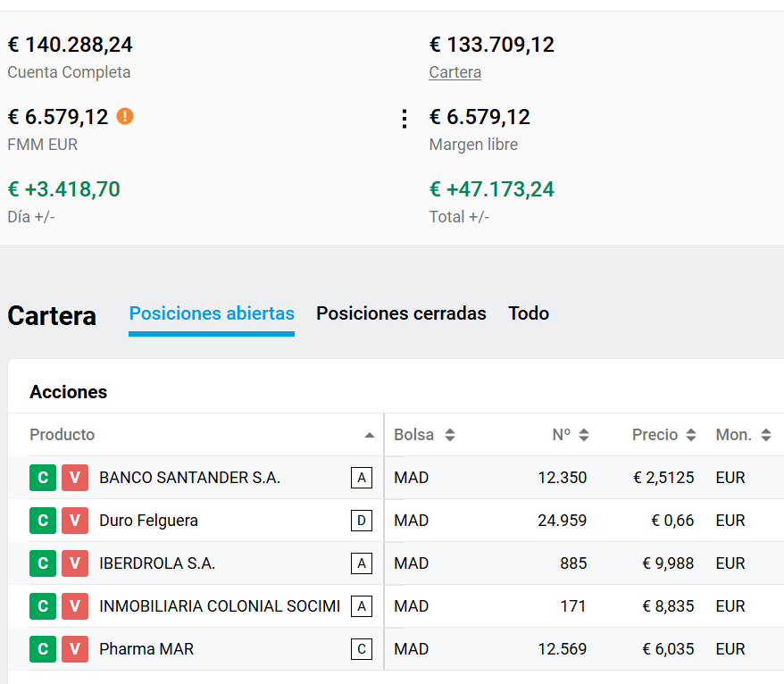The image size is (784, 684).
Task: Click the orange warning icon beside FMM EUR
Action: (125, 116)
